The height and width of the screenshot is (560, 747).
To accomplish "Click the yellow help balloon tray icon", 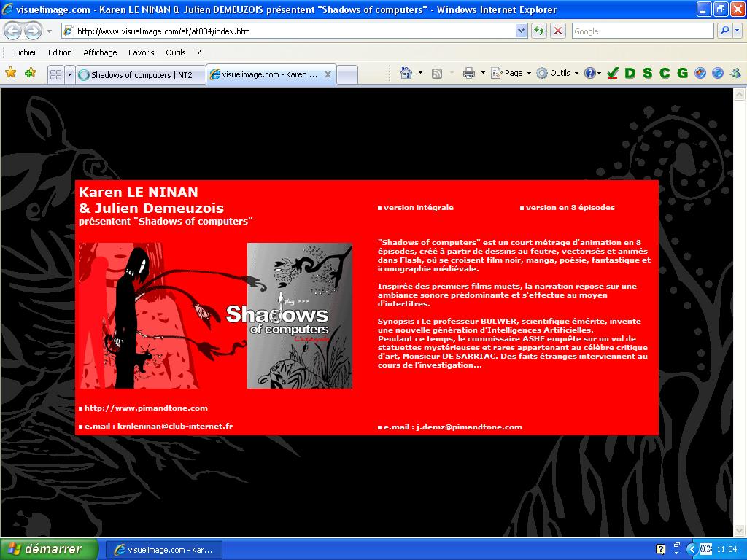I will [660, 550].
